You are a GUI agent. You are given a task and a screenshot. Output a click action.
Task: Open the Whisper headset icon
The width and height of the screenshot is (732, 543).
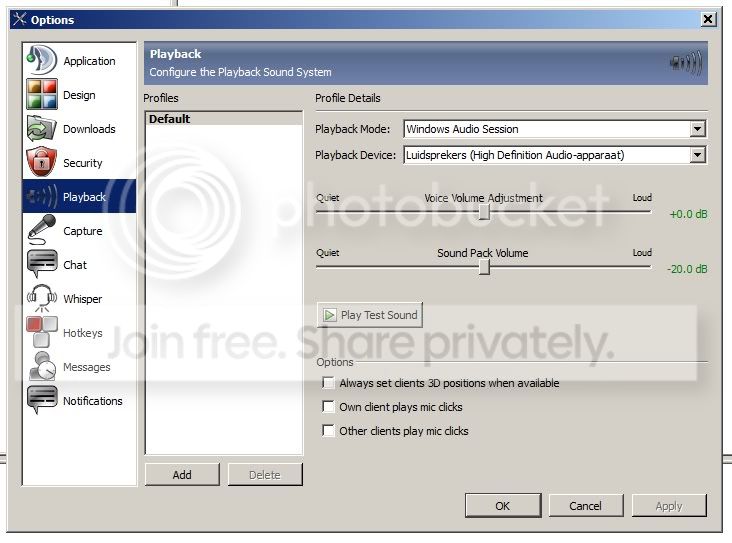point(42,298)
